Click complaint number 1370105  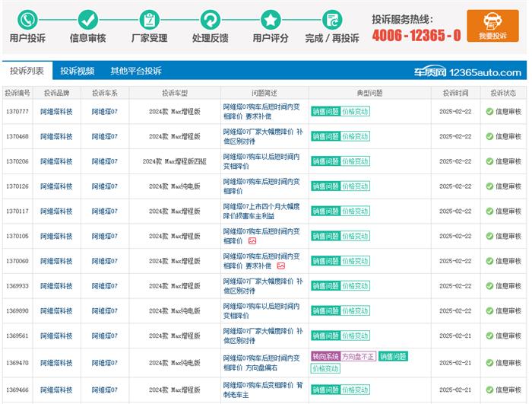click(17, 236)
